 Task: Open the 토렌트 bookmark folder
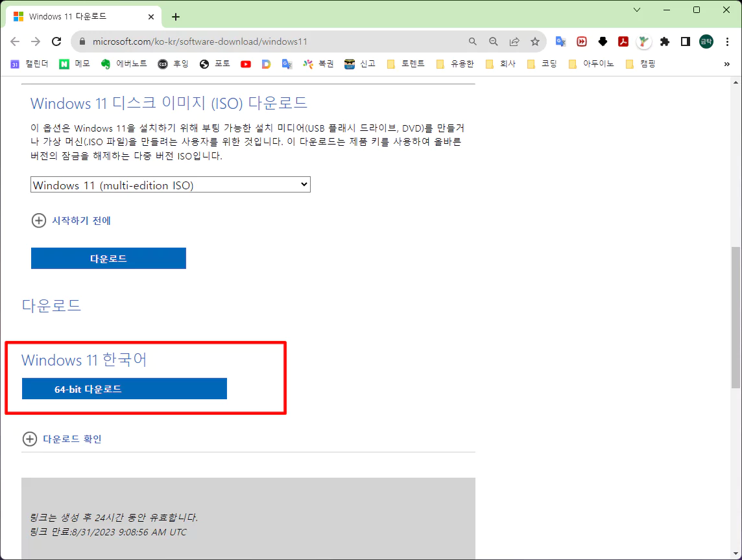pyautogui.click(x=405, y=64)
